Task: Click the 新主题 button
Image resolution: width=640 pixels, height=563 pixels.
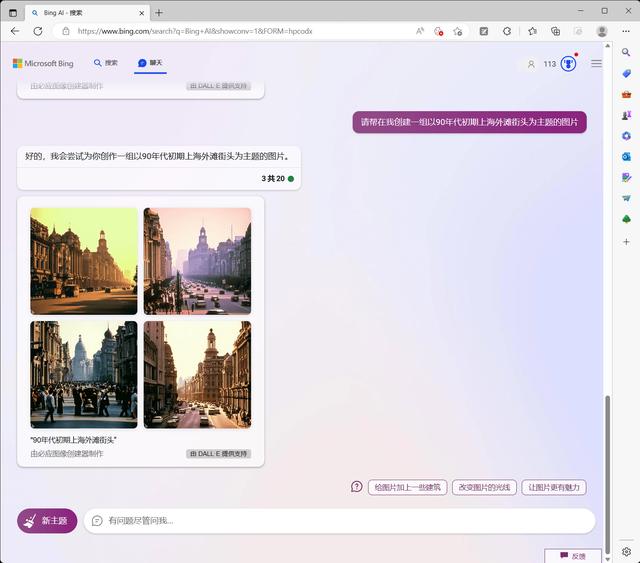Action: point(47,521)
